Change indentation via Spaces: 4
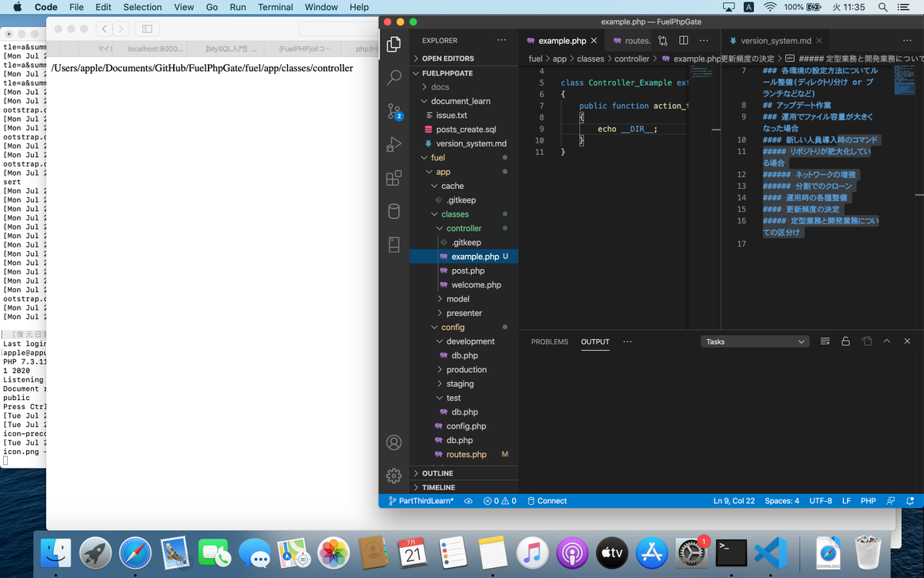This screenshot has height=578, width=924. point(782,501)
